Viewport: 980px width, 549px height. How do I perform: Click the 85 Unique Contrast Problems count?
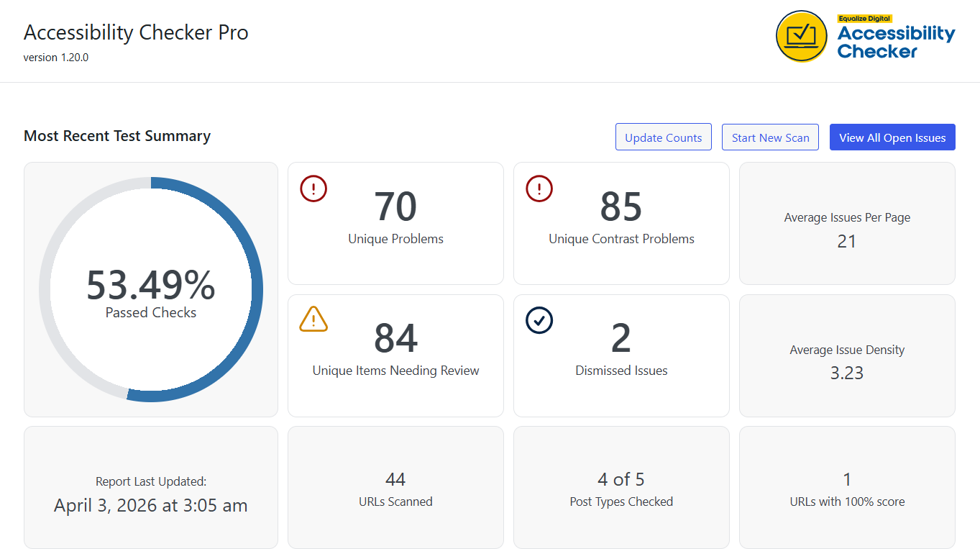[621, 207]
